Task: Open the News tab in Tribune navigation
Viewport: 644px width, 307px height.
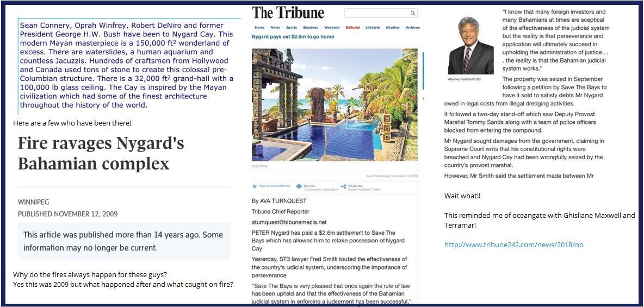Action: 275,28
